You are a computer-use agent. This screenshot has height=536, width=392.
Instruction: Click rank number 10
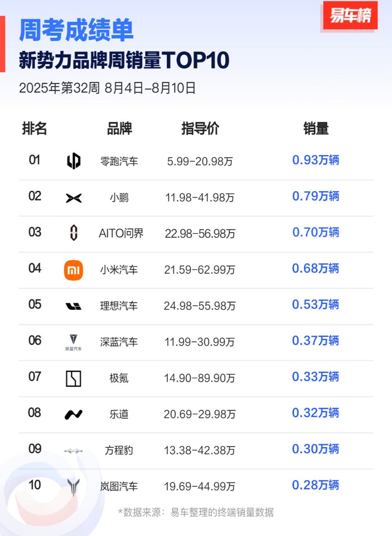click(34, 485)
